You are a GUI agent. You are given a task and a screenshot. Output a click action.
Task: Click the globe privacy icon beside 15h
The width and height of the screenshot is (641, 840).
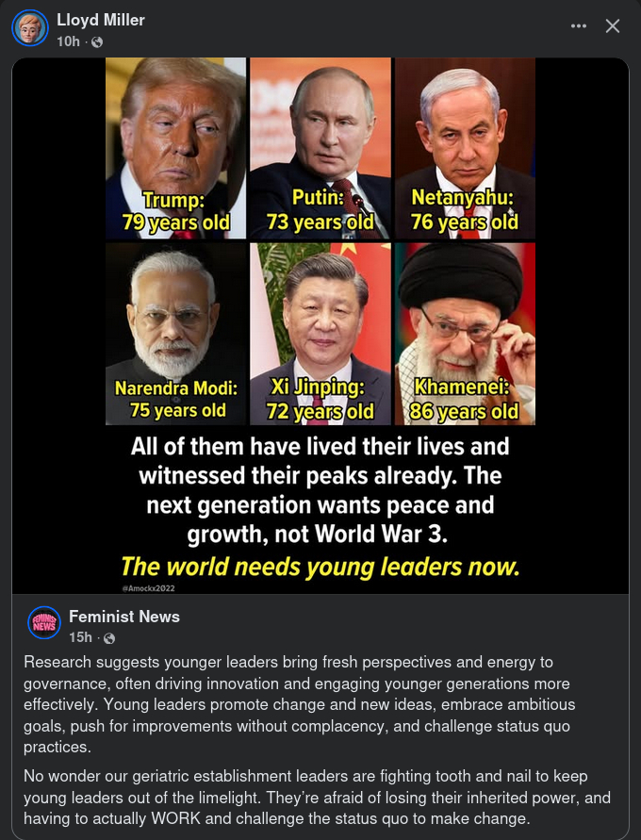[x=109, y=638]
